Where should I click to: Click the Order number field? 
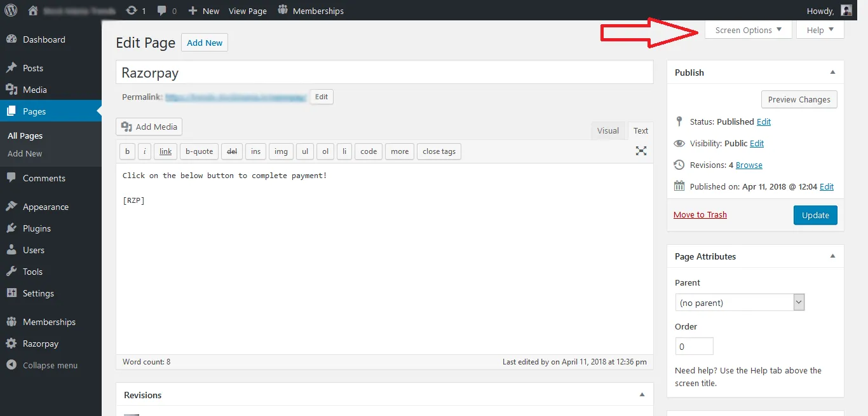[x=694, y=346]
